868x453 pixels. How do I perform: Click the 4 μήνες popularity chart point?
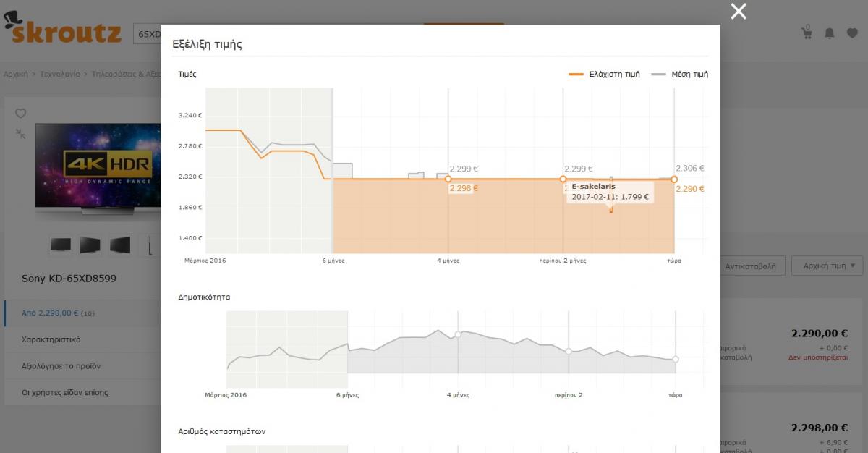click(x=457, y=334)
